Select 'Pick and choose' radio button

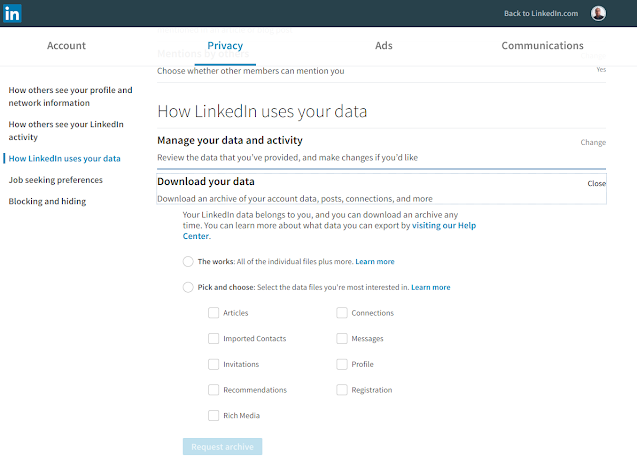pos(188,287)
